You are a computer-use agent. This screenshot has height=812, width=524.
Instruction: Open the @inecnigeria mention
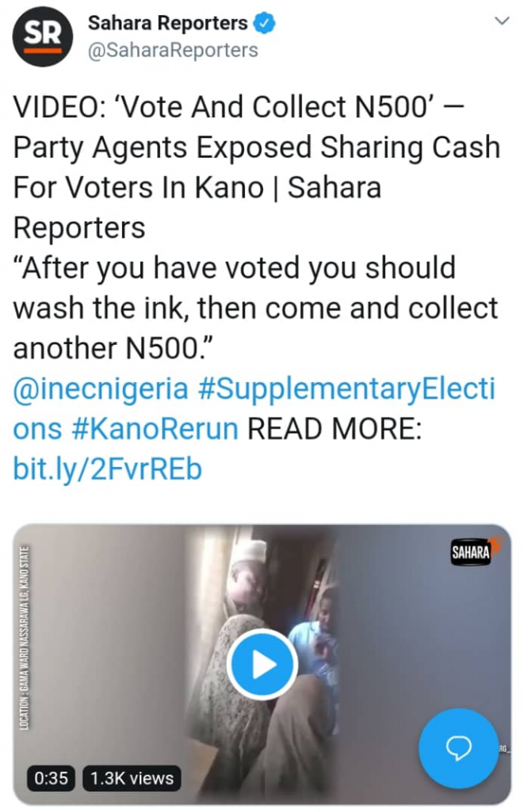tap(101, 389)
